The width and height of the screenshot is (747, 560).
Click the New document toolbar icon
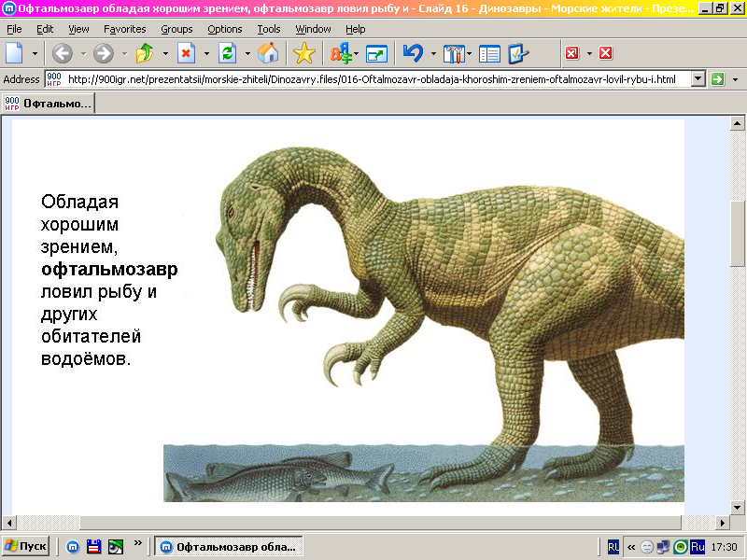pos(15,53)
